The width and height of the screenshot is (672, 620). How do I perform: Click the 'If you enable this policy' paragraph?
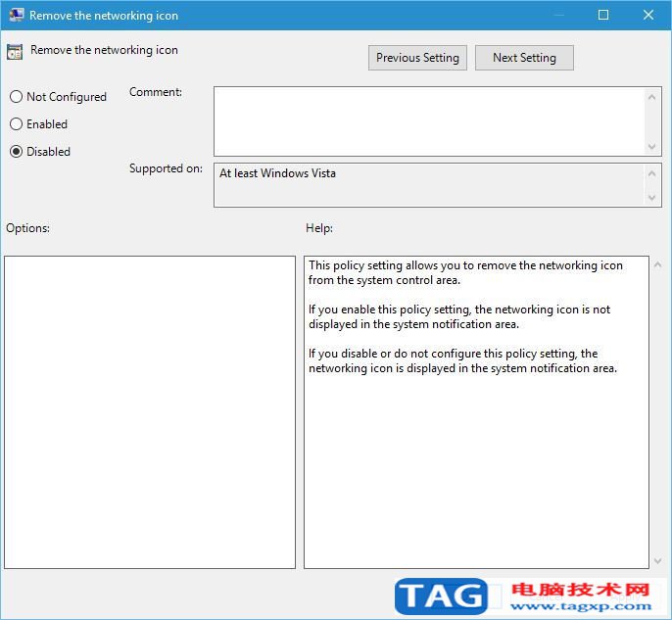pyautogui.click(x=459, y=317)
